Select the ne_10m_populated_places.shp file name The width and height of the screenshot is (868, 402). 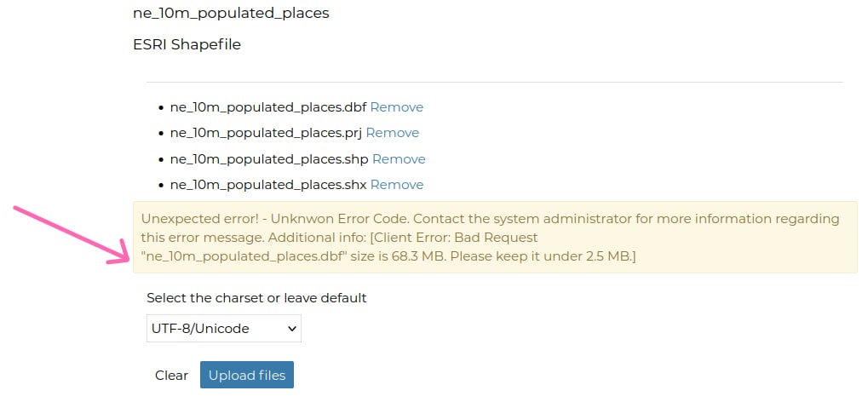coord(268,159)
